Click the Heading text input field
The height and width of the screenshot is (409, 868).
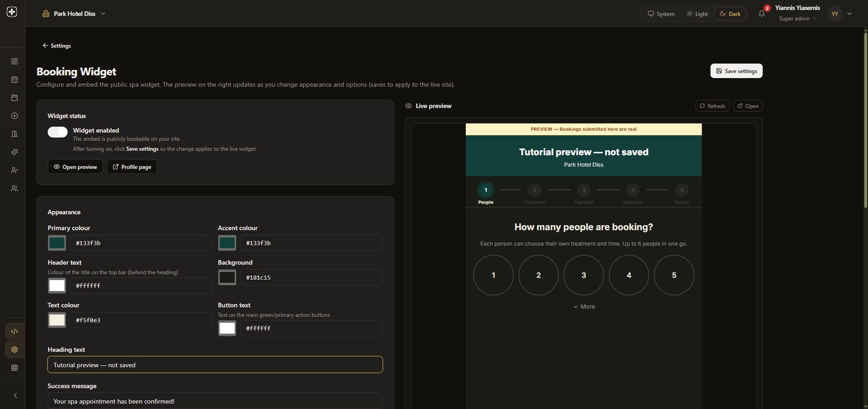point(215,365)
